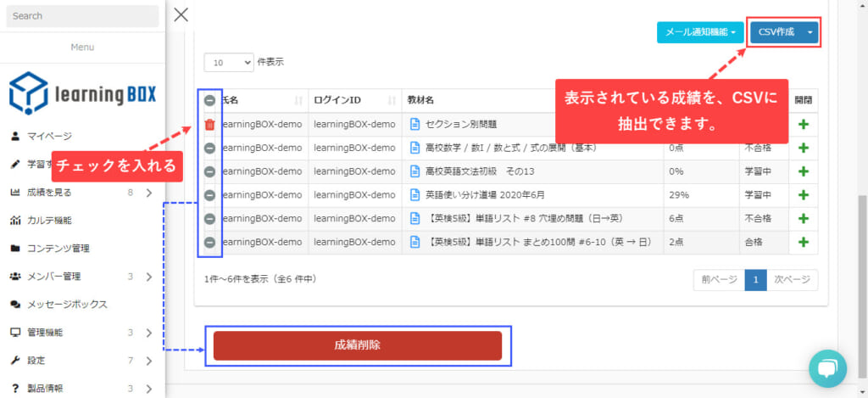The image size is (868, 398).
Task: Click the X icon to close the panel
Action: (181, 14)
